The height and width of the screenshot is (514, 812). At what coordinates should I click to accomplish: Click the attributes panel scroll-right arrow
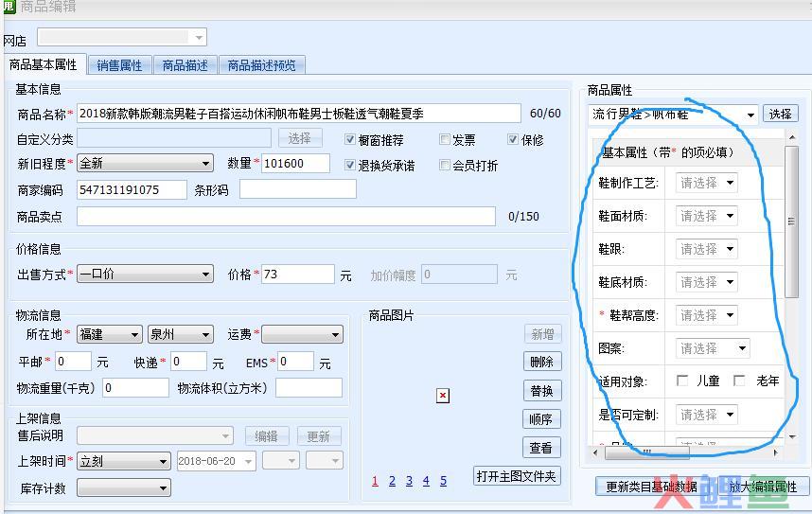[776, 452]
